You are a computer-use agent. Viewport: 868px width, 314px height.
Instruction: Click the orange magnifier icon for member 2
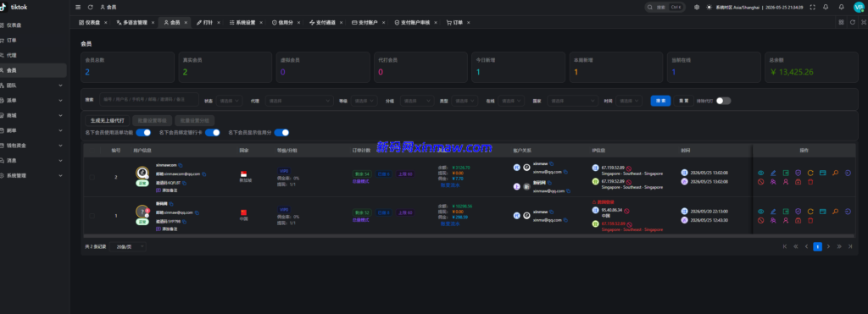(x=835, y=173)
